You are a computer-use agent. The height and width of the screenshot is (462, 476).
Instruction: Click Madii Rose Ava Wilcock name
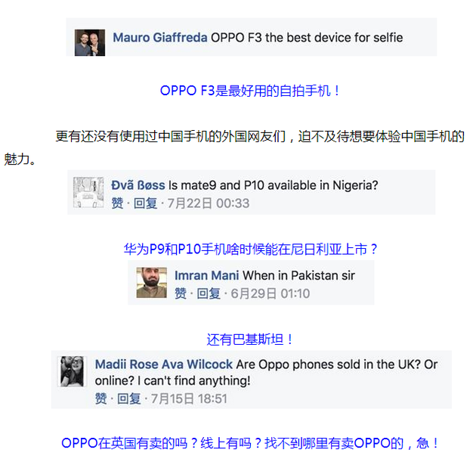(x=164, y=364)
